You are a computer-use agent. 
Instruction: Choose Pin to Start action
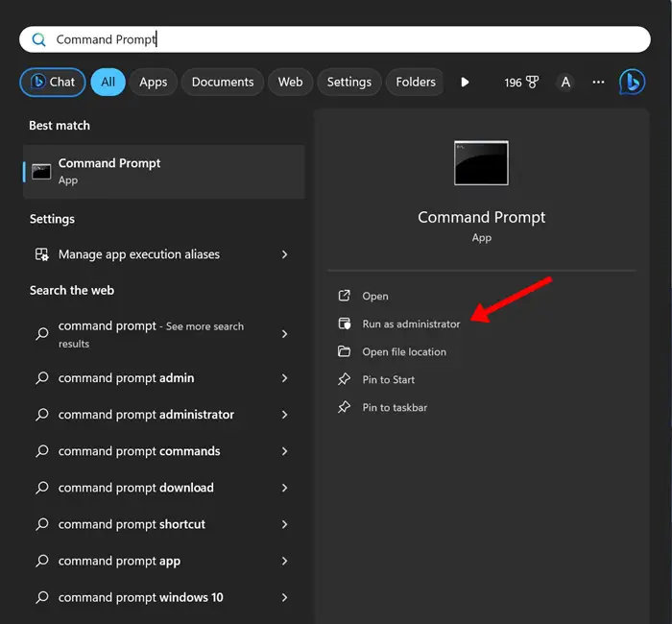pos(388,379)
